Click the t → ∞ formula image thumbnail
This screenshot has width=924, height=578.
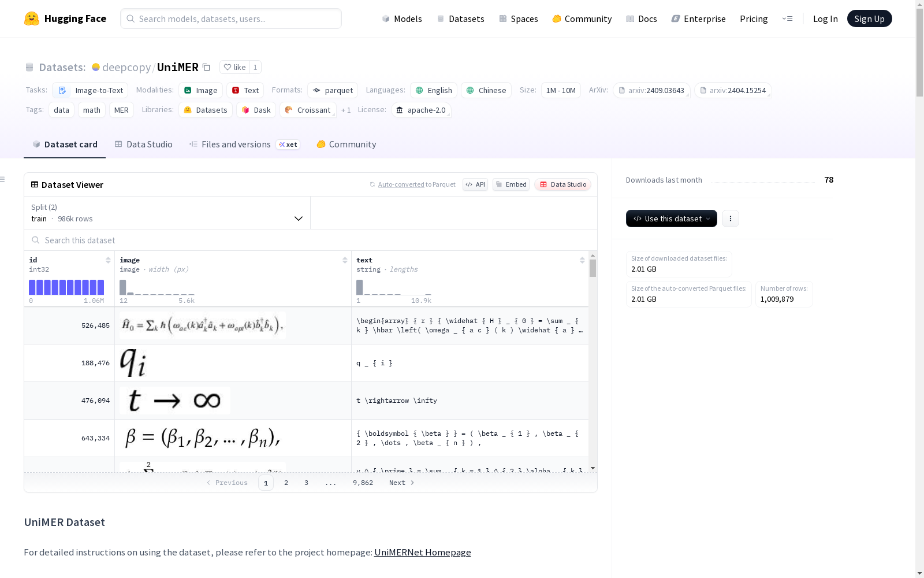(x=174, y=401)
